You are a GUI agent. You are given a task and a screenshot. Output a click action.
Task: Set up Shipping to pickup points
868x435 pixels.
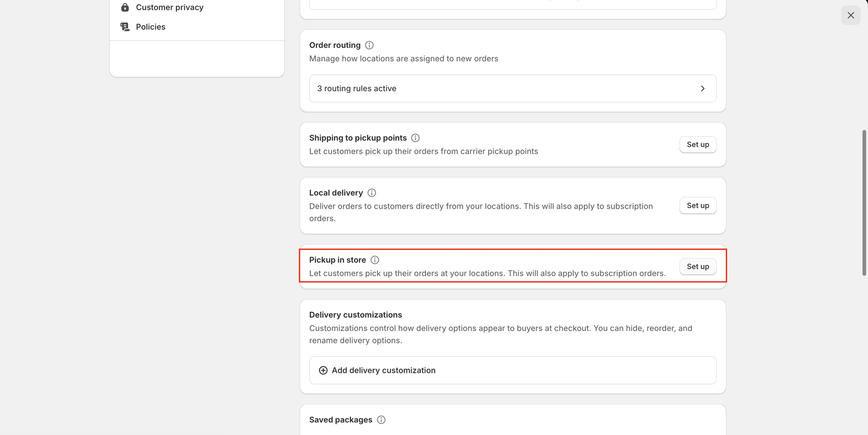click(x=698, y=145)
